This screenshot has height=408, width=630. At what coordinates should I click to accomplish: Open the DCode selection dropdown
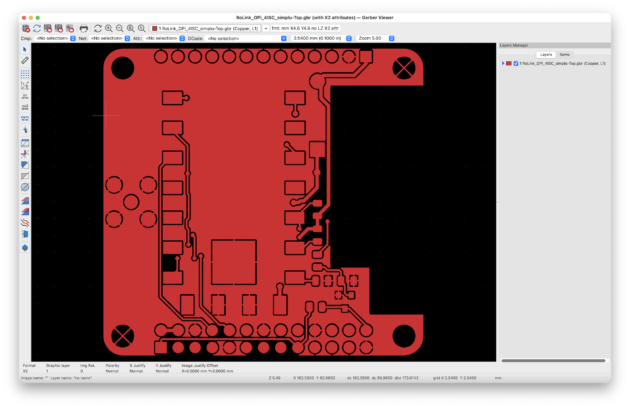(x=246, y=38)
